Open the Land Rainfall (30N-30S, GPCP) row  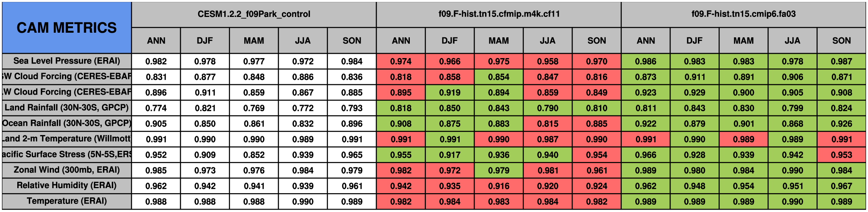coord(66,108)
